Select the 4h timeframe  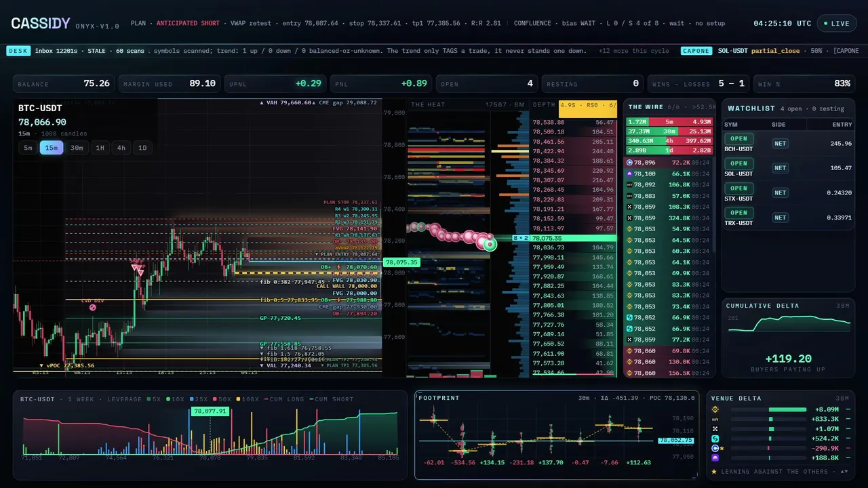click(x=121, y=148)
